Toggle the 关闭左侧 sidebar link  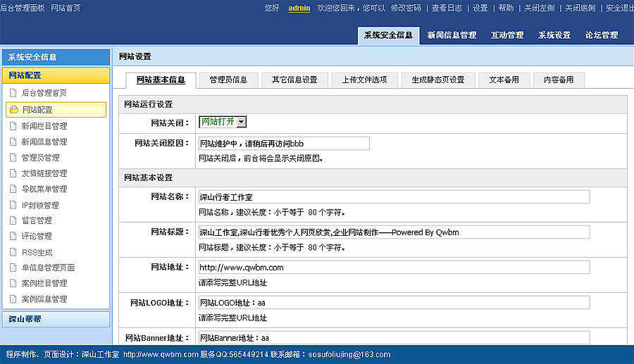coord(539,8)
